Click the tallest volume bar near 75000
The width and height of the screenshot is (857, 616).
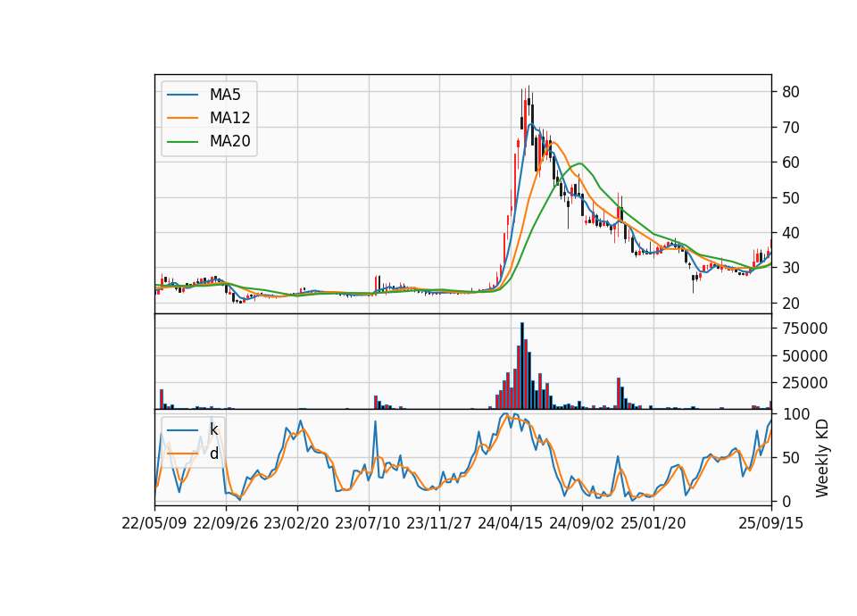point(522,366)
